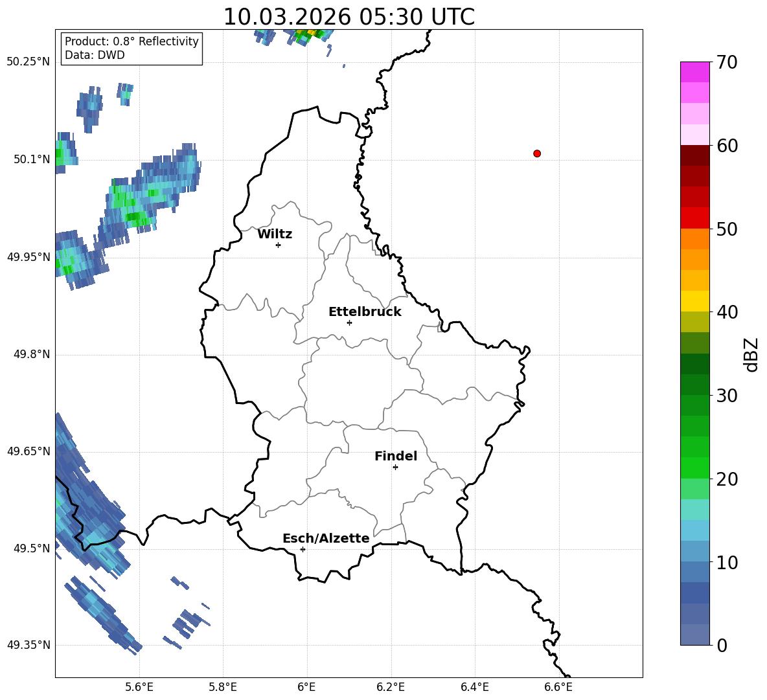Click the 40 colorbar tick label
767x700 pixels.
point(727,312)
